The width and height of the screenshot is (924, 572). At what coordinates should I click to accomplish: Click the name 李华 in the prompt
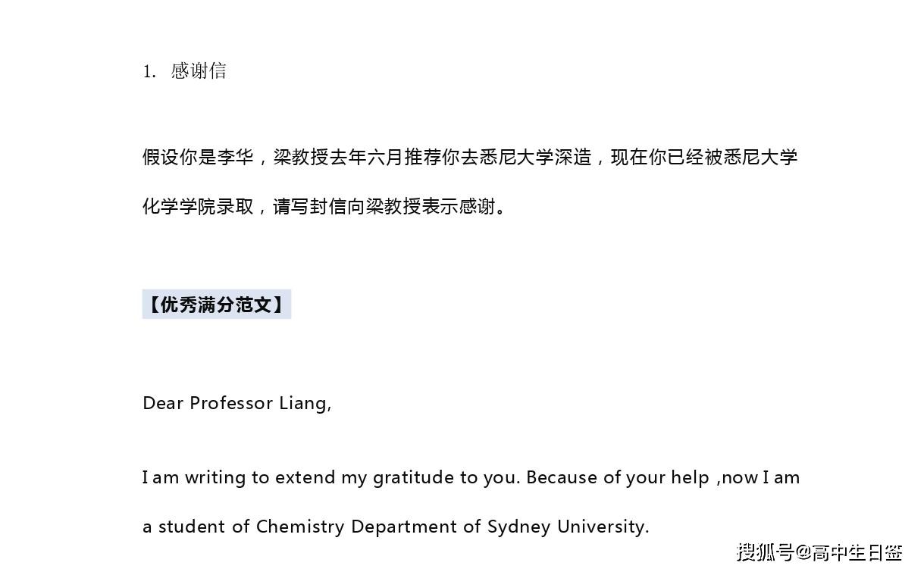click(236, 158)
